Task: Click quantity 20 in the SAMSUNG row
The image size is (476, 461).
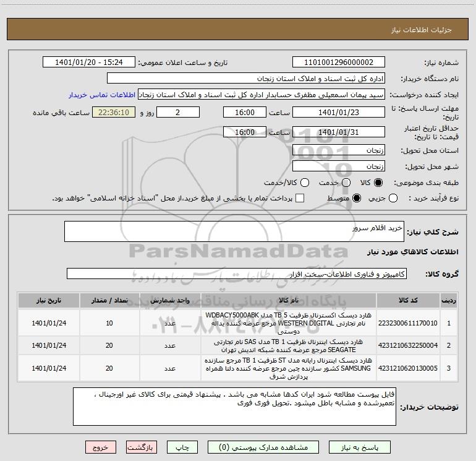Action: tap(109, 368)
